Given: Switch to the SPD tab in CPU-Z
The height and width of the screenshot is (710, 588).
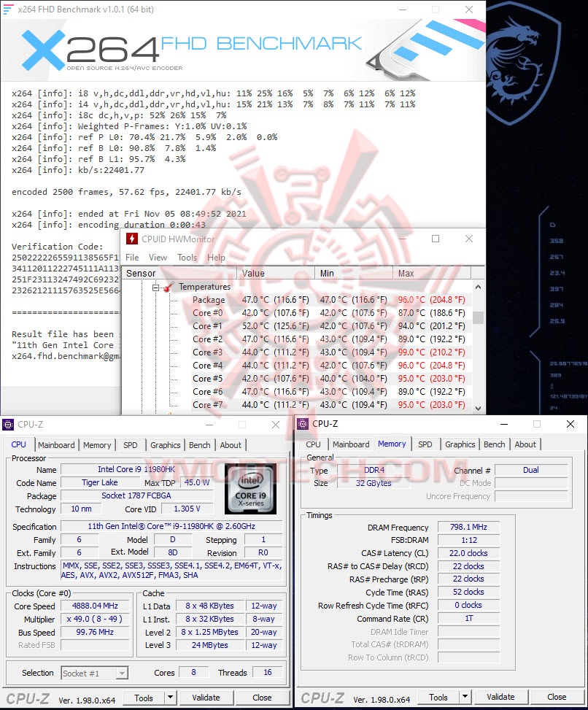Looking at the screenshot, I should point(133,445).
